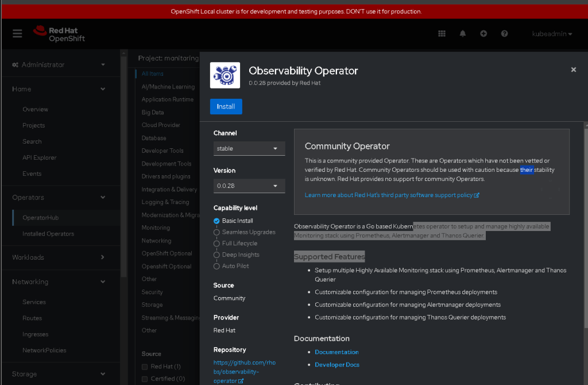Click the Administrator perspective cog icon

16,65
